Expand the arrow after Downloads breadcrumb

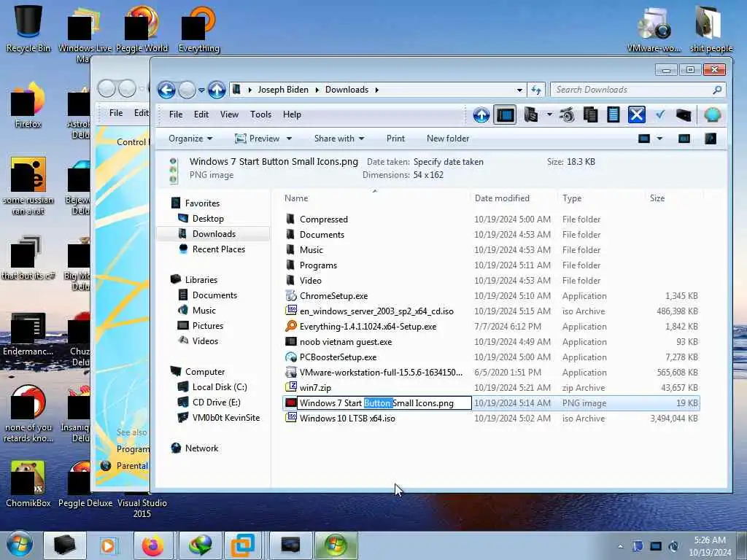[376, 90]
